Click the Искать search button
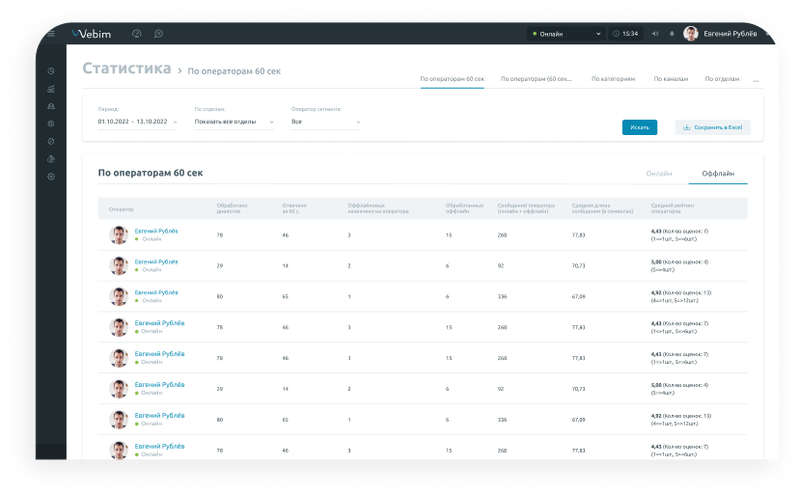Viewport: 800px width, 493px height. [639, 127]
